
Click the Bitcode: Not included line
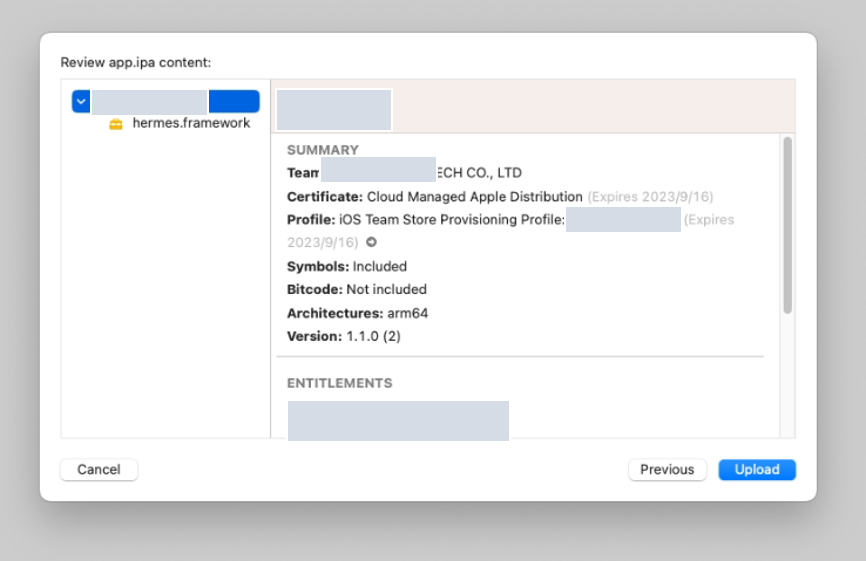coord(357,290)
